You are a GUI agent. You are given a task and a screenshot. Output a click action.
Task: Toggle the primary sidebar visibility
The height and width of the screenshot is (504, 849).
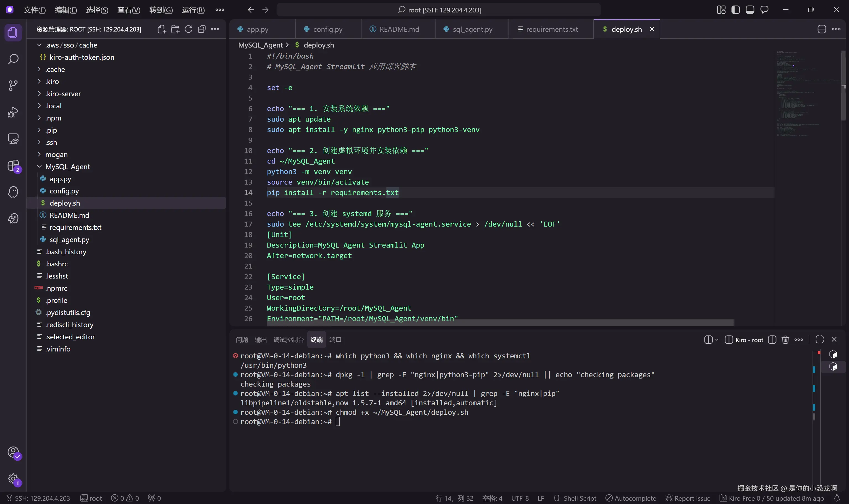pos(736,10)
